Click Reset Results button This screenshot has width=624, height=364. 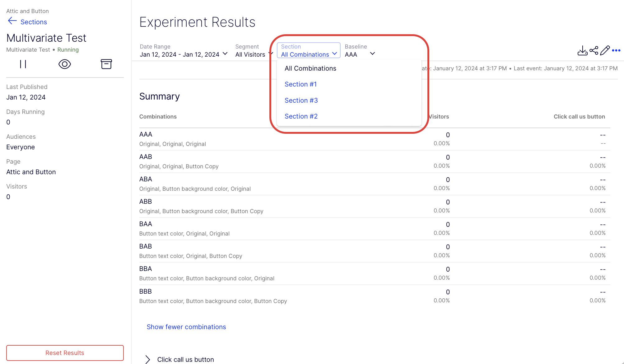click(65, 353)
